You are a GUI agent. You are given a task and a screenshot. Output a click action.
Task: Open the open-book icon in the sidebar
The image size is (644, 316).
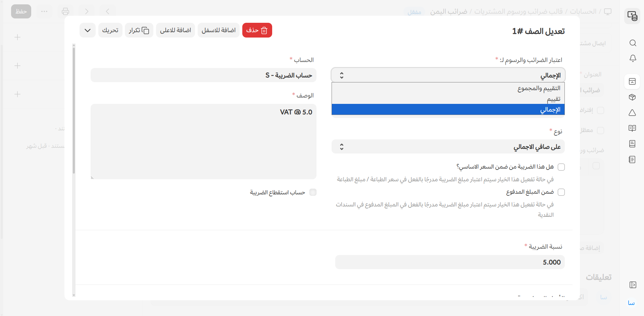[632, 128]
